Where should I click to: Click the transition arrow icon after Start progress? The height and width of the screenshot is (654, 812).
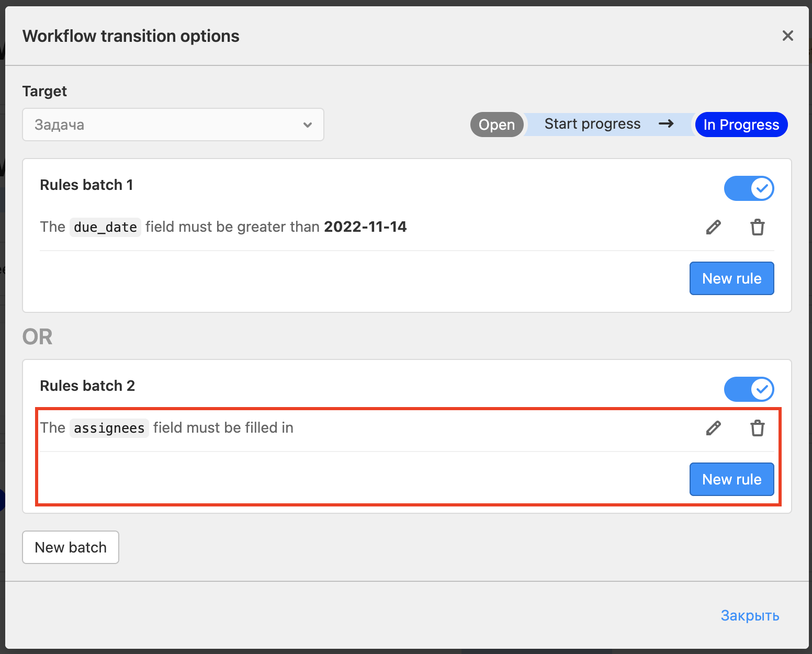[666, 124]
